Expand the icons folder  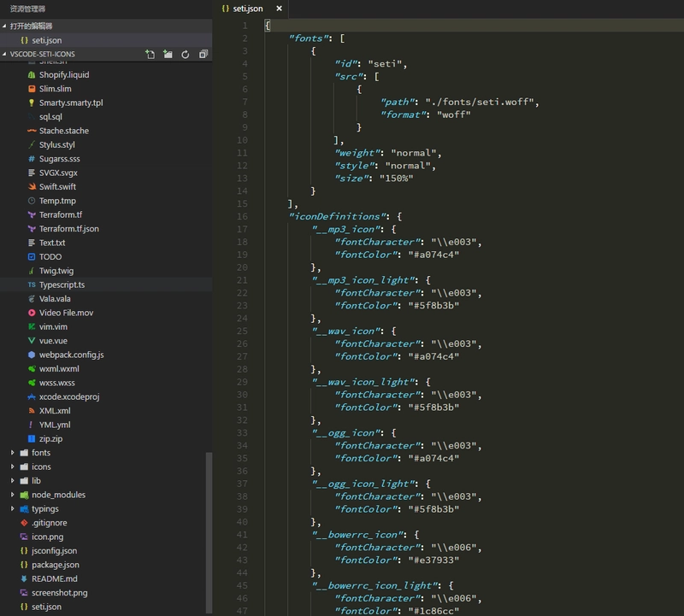(12, 466)
